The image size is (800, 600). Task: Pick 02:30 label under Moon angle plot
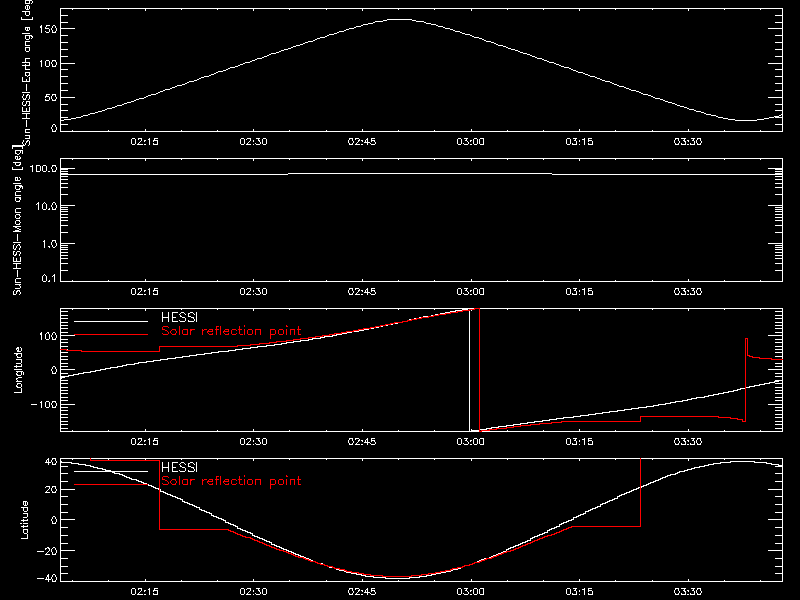[253, 291]
